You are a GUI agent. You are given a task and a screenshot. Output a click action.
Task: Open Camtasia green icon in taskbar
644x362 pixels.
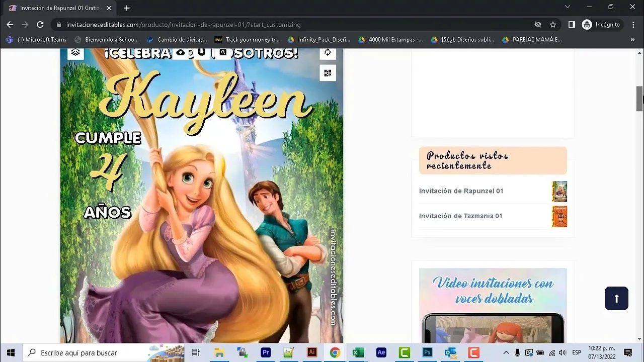[x=405, y=352]
